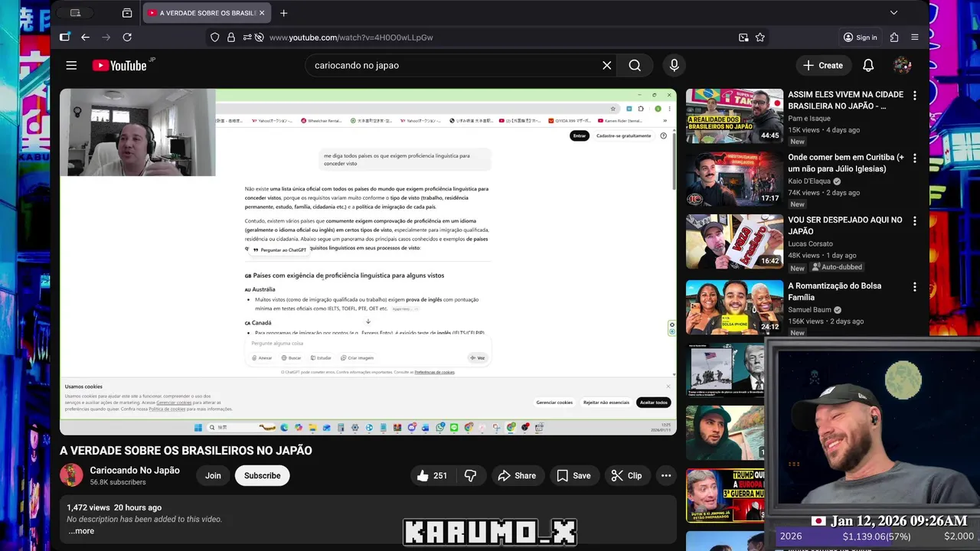This screenshot has width=980, height=551.
Task: Open video title Onde comer bem em Curitiba
Action: pos(846,163)
